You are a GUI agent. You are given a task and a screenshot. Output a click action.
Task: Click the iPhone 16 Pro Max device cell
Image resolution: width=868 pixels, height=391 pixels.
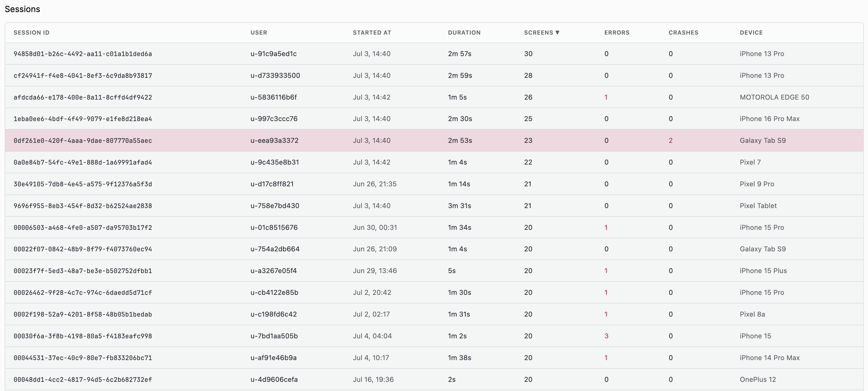coord(769,119)
